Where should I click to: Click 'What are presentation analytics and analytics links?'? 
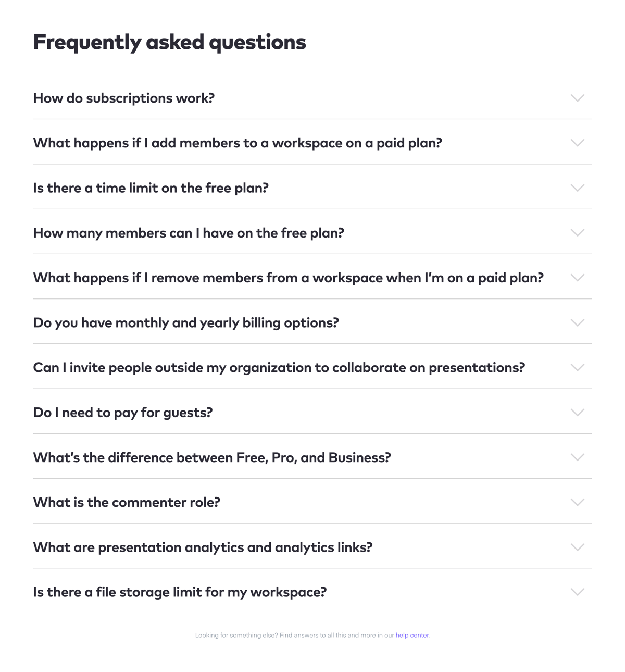[203, 547]
